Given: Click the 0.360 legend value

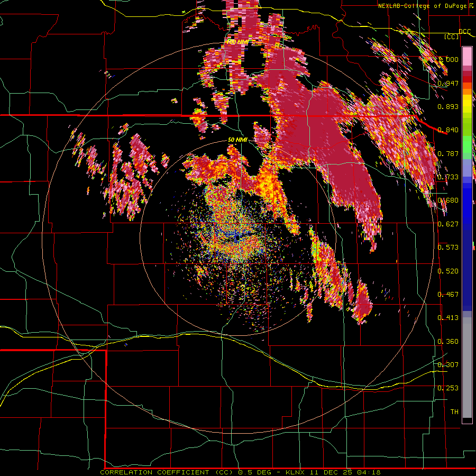Looking at the screenshot, I should pos(448,342).
